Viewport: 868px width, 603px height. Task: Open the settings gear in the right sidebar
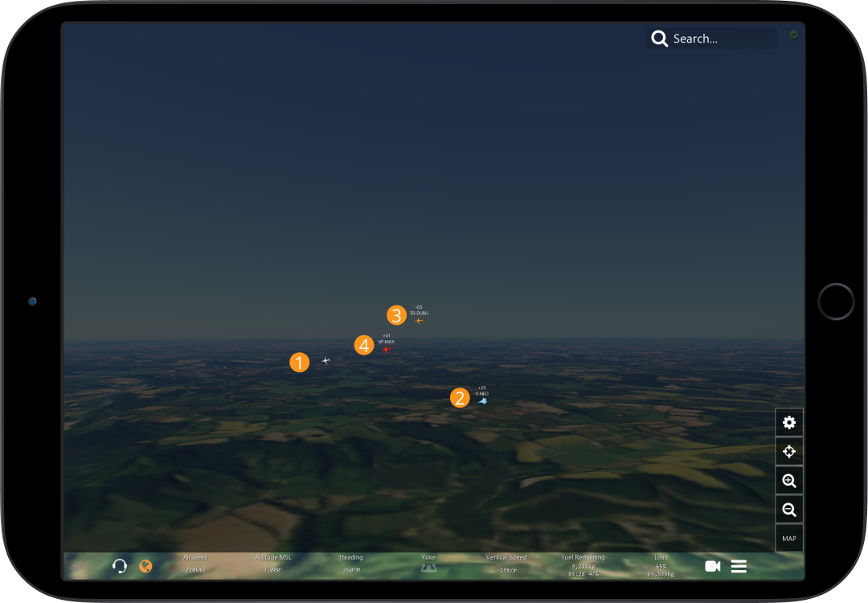788,422
